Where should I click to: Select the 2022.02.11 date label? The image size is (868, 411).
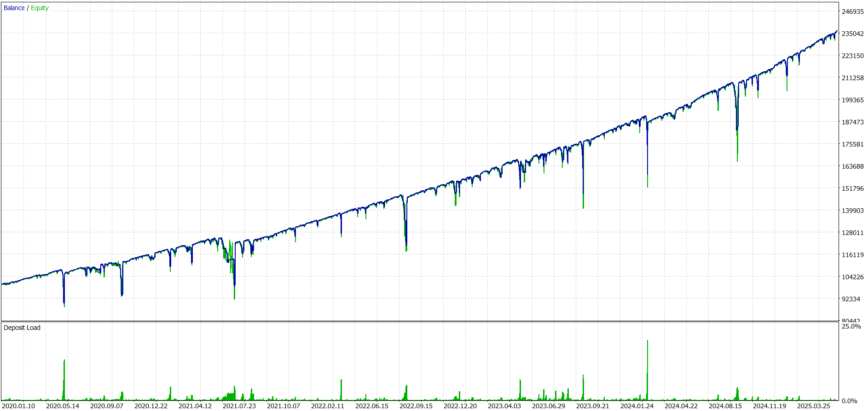point(328,406)
